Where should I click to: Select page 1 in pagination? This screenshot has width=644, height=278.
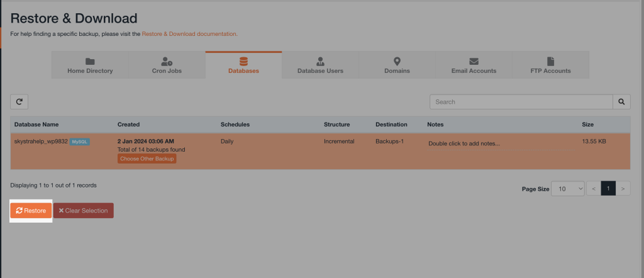point(608,189)
